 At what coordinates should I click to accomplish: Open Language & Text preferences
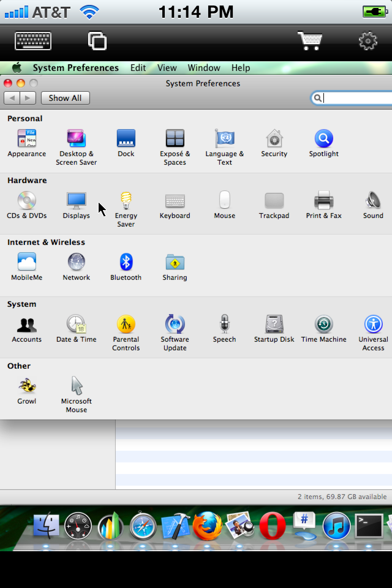coord(224,148)
